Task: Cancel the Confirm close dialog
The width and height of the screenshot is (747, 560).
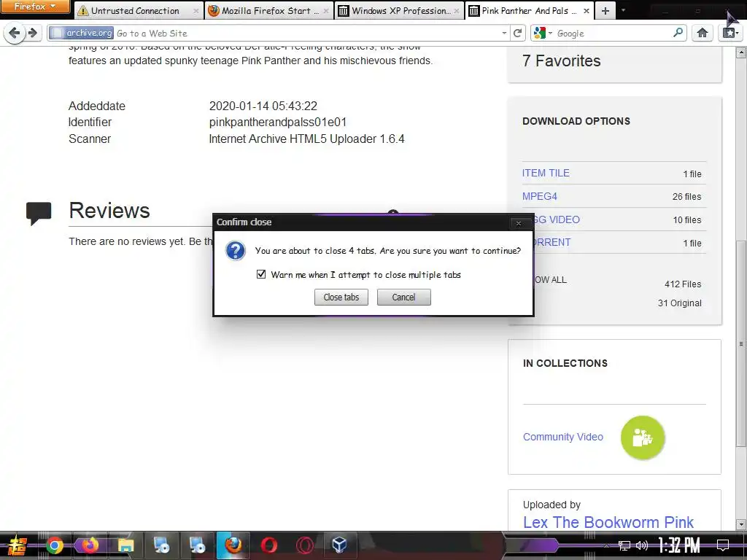Action: point(404,297)
